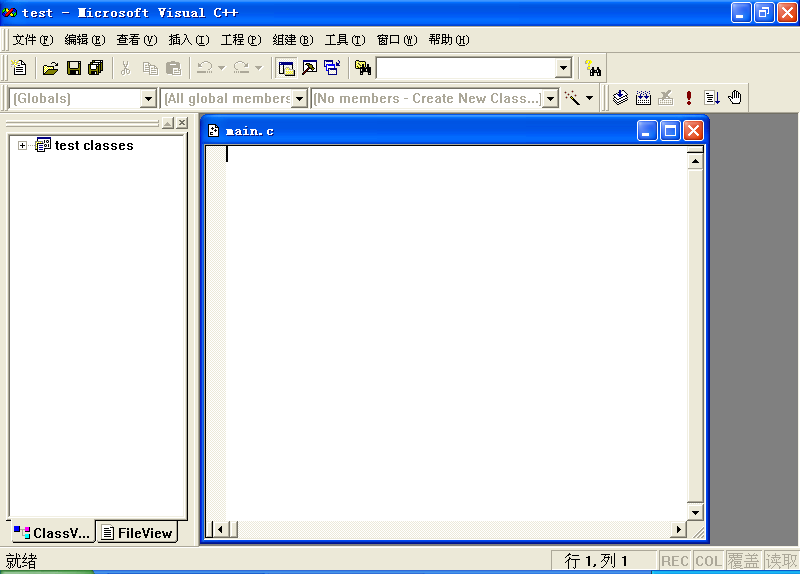Click the Find in Files icon
Image resolution: width=800 pixels, height=574 pixels.
click(363, 68)
